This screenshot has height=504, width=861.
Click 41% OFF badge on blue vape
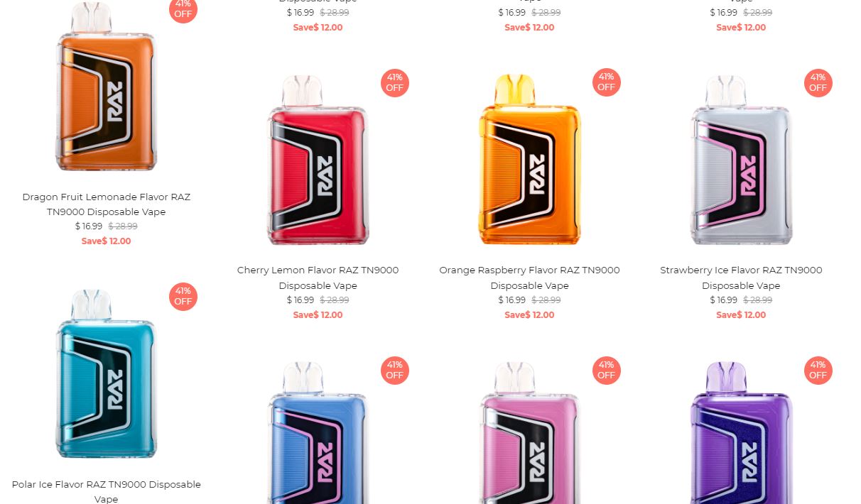(x=394, y=370)
